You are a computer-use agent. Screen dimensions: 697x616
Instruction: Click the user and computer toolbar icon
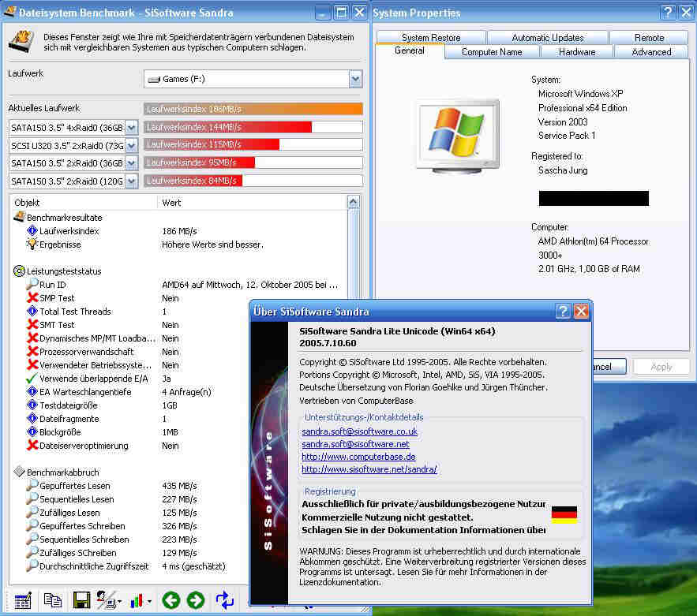coord(106,600)
